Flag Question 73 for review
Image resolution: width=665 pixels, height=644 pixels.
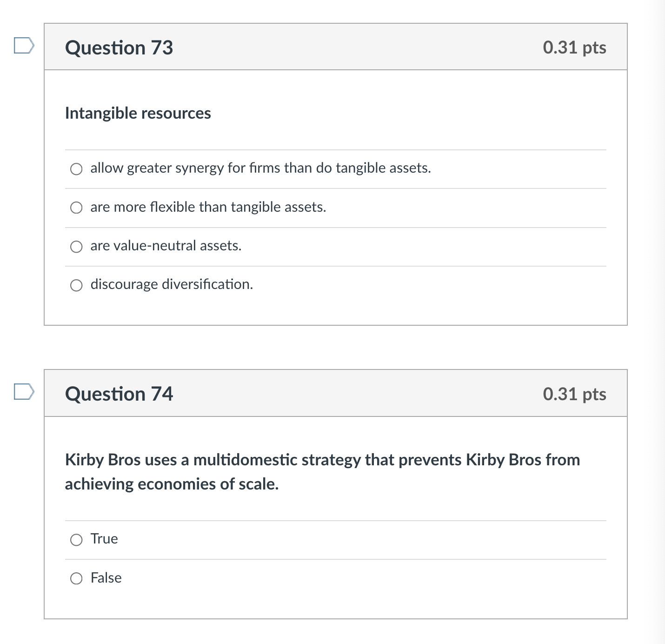pyautogui.click(x=24, y=46)
